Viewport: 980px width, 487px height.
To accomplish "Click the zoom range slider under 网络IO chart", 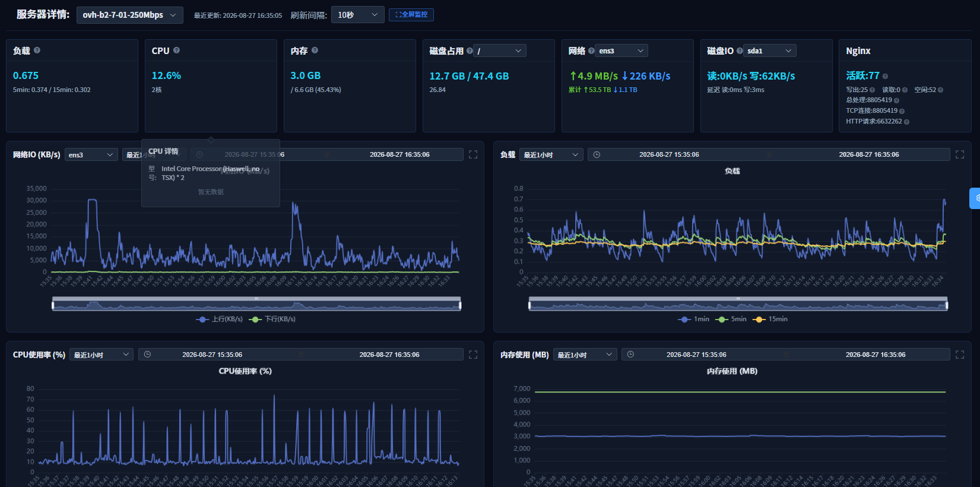I will tap(256, 303).
